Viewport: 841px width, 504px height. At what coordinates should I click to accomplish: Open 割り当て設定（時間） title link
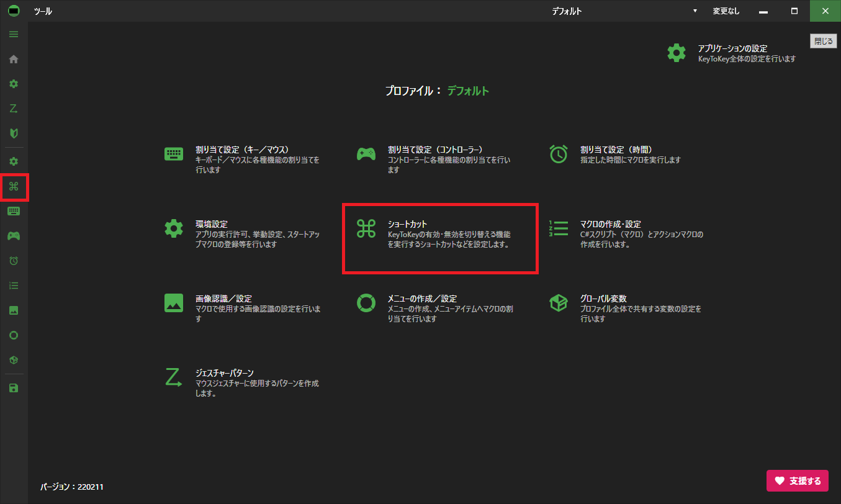[x=616, y=150]
